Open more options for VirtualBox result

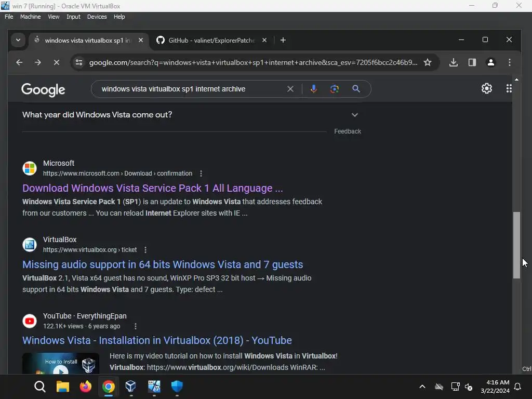point(145,250)
